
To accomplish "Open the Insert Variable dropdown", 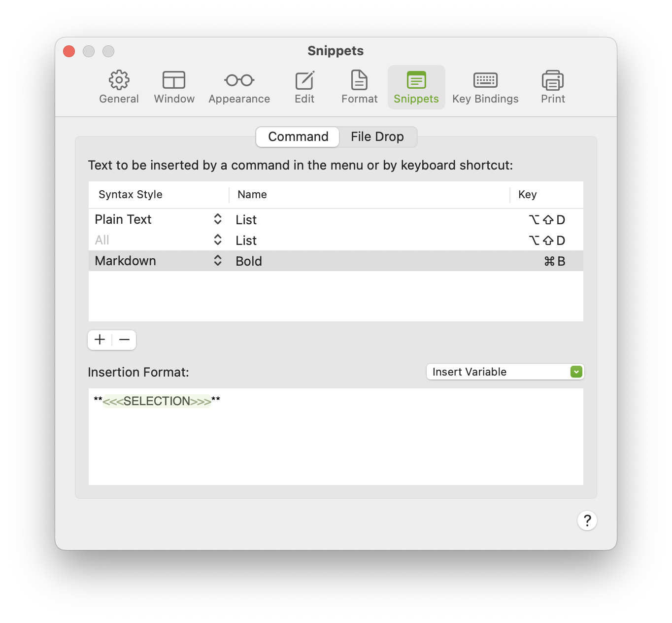I will [504, 372].
